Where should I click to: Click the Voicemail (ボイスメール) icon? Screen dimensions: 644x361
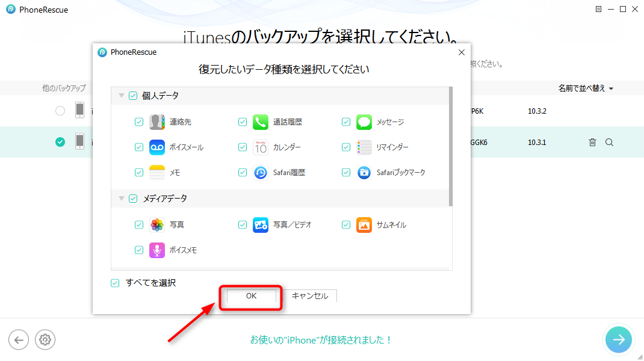coord(157,147)
